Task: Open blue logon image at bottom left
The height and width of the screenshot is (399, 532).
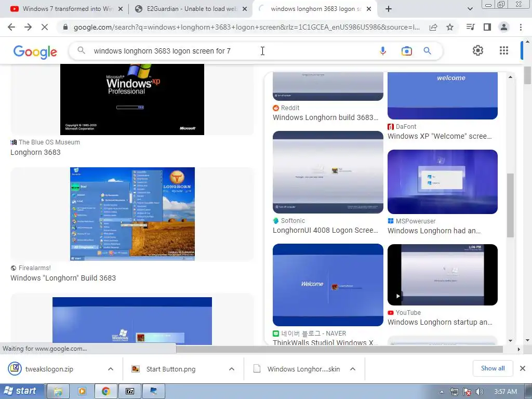Action: tap(132, 321)
